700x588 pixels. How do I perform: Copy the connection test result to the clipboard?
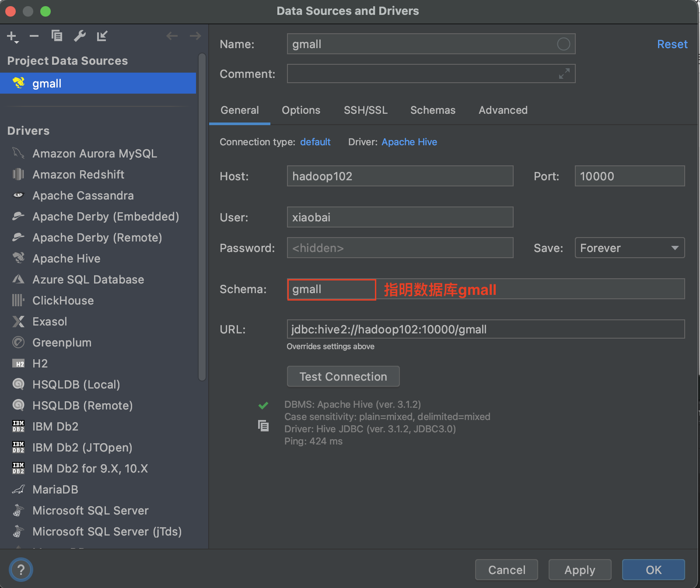click(x=263, y=426)
